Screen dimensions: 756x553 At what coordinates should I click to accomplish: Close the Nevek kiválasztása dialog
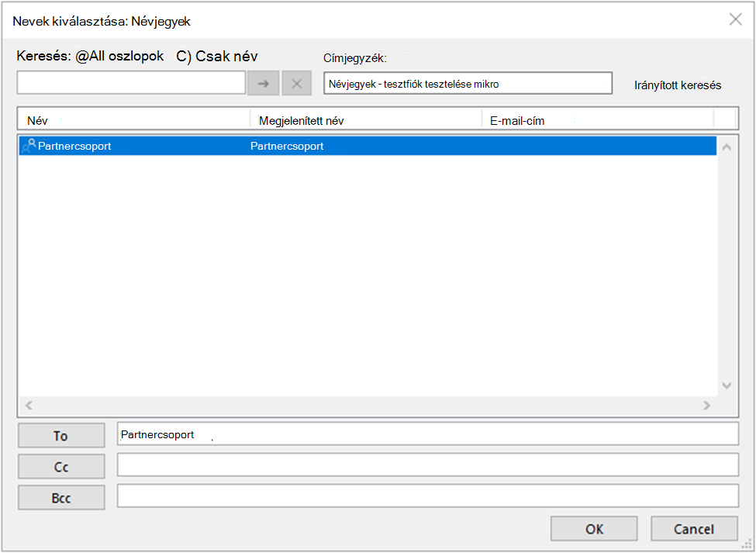click(x=735, y=19)
